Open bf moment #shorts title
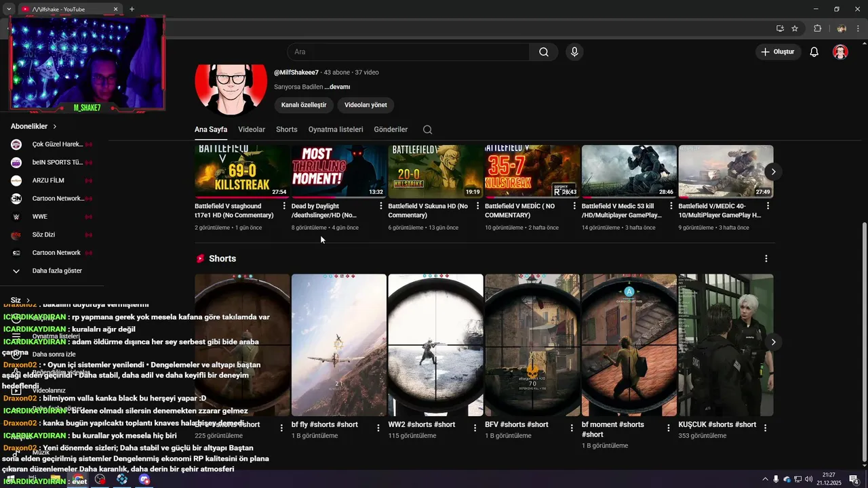This screenshot has height=488, width=868. tap(613, 429)
